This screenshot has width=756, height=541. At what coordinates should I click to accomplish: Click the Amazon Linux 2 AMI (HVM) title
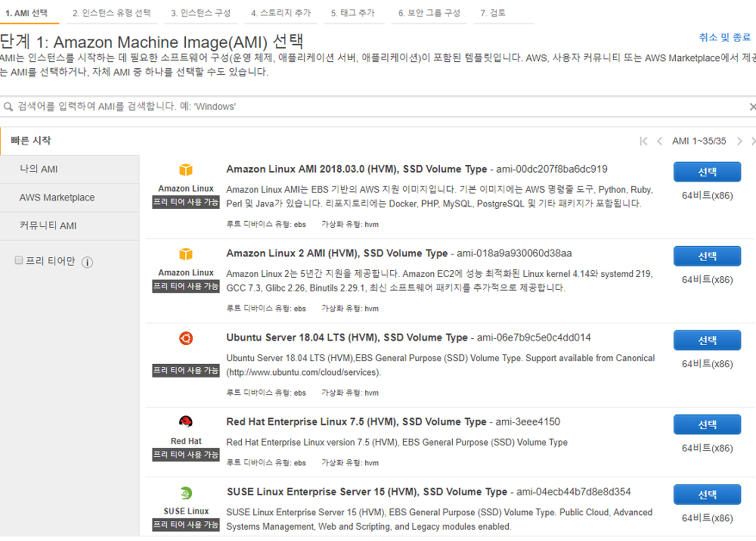pos(336,253)
